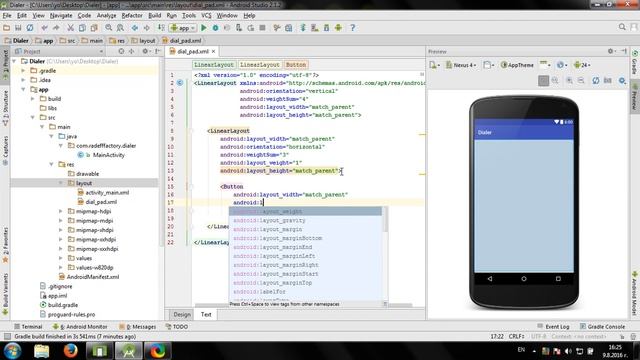Click the Preview zoom out icon
The image size is (640, 360).
[581, 80]
